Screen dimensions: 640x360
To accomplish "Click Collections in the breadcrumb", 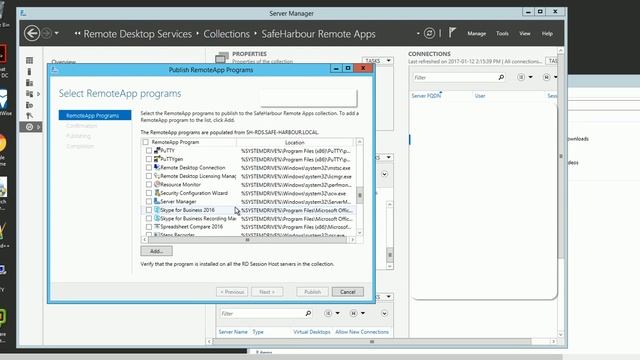I will 227,34.
